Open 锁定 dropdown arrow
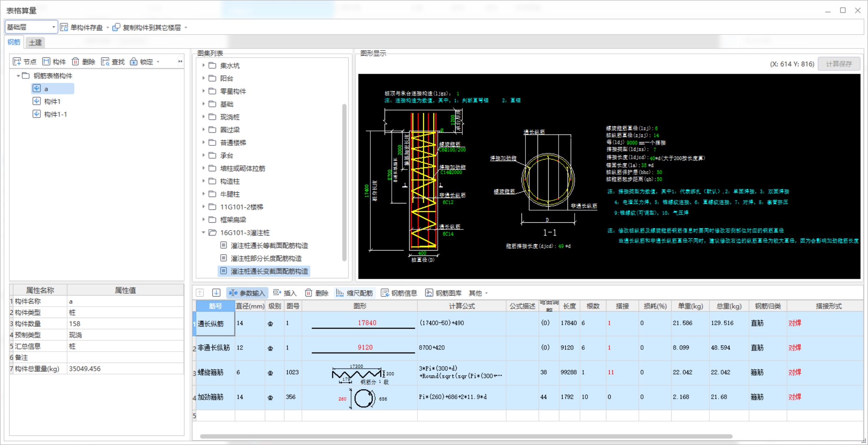Viewport: 868px width, 445px height. [x=158, y=62]
